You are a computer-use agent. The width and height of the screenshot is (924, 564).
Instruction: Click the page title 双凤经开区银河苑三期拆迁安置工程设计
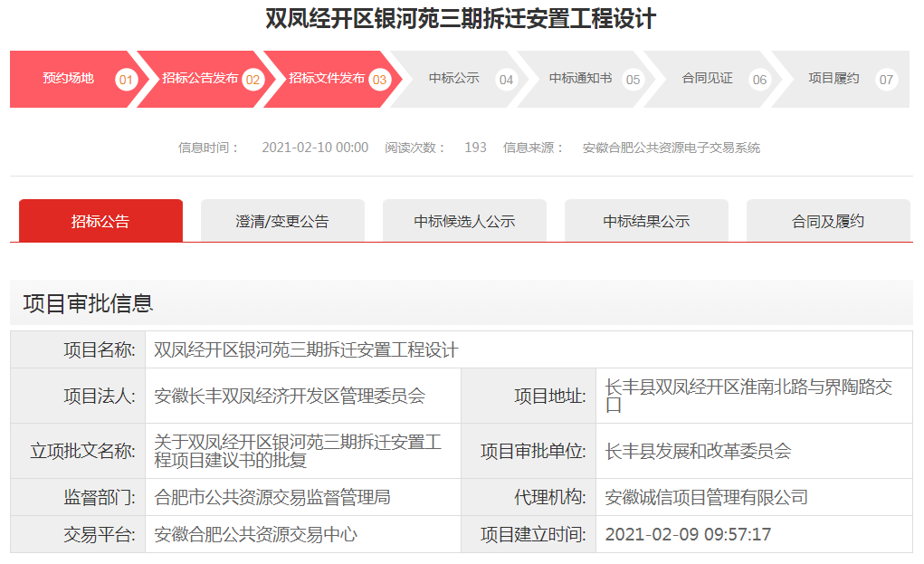(x=461, y=19)
